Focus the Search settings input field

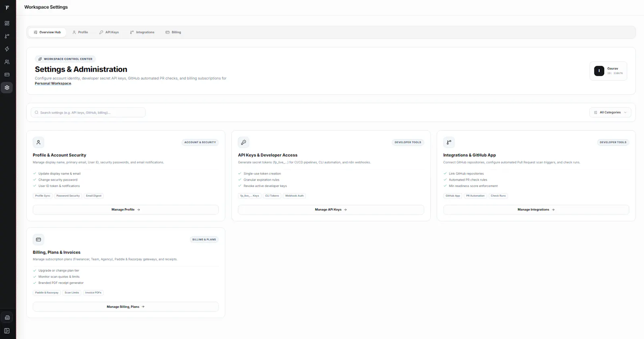(88, 112)
